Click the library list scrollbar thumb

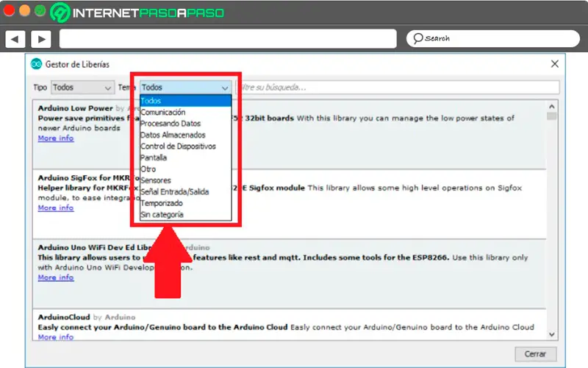552,116
